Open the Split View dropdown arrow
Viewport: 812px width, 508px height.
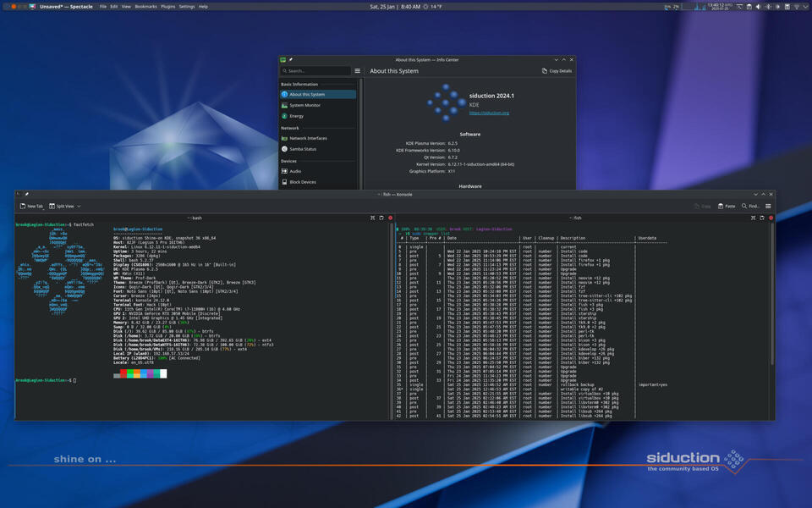pyautogui.click(x=79, y=207)
